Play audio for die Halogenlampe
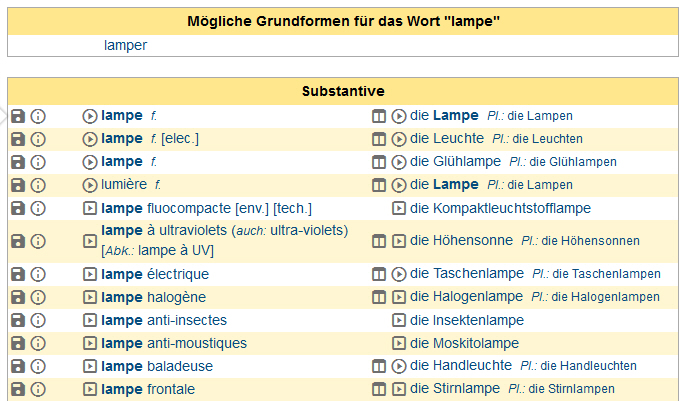Viewport: 679px width, 401px height. (398, 297)
